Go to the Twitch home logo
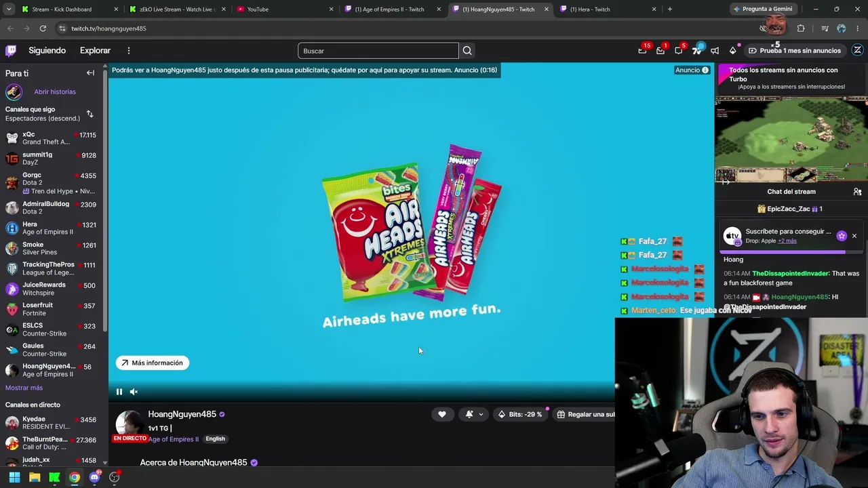868x488 pixels. pos(11,50)
